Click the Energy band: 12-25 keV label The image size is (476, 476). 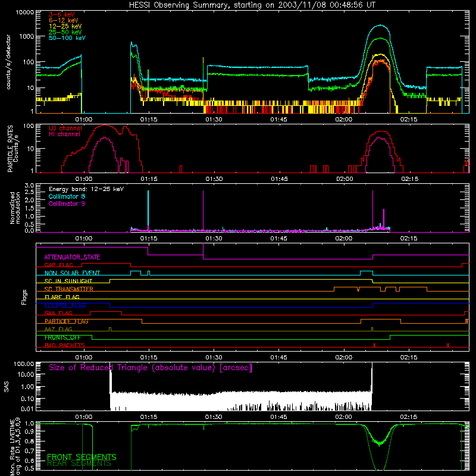click(86, 189)
